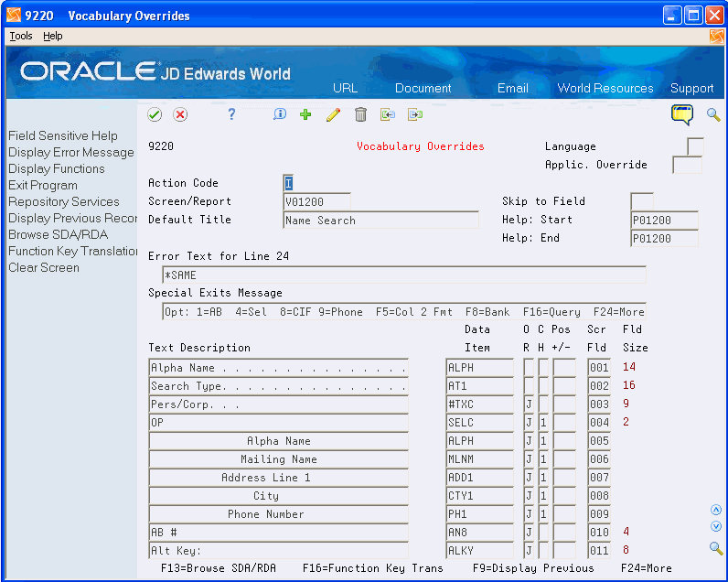This screenshot has width=728, height=582.
Task: Click the green plus Add icon
Action: click(x=305, y=114)
